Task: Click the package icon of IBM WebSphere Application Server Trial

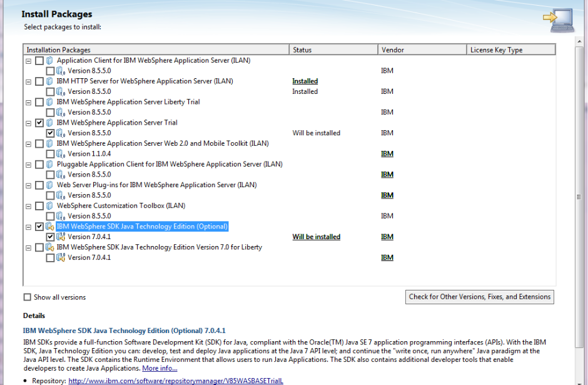Action: [x=50, y=123]
